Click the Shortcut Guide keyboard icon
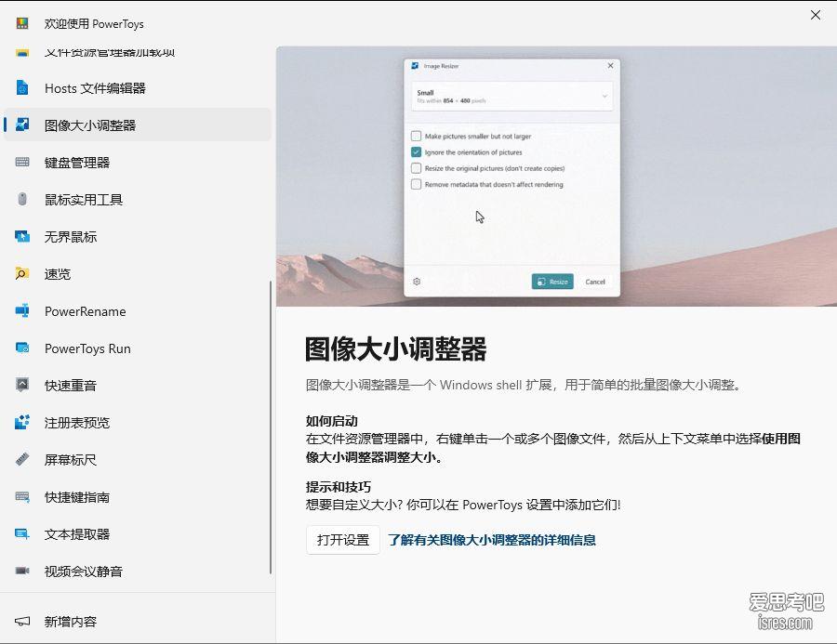837x644 pixels. point(22,496)
